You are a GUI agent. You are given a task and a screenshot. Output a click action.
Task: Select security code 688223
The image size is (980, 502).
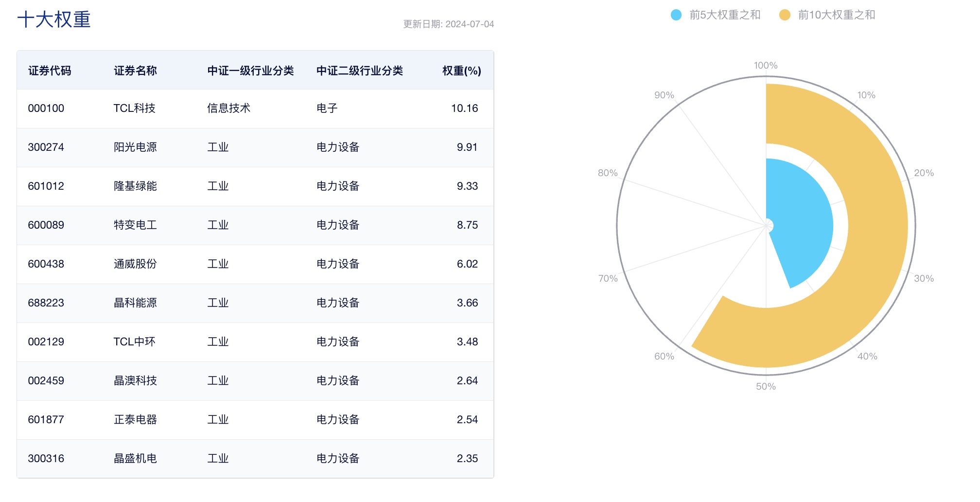pyautogui.click(x=46, y=303)
